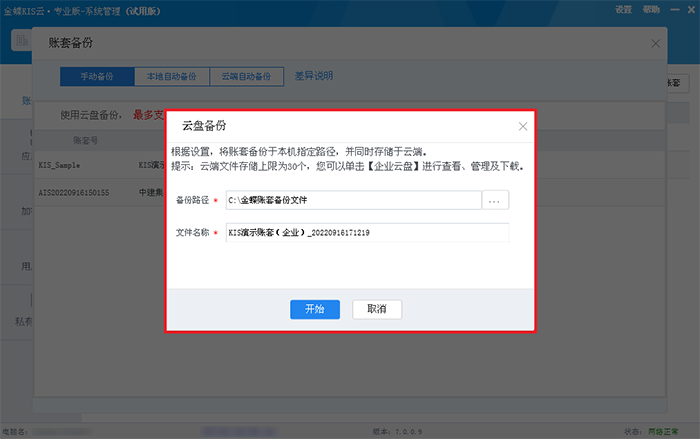
Task: Select the AIS20220916150155 account row
Action: click(x=73, y=191)
